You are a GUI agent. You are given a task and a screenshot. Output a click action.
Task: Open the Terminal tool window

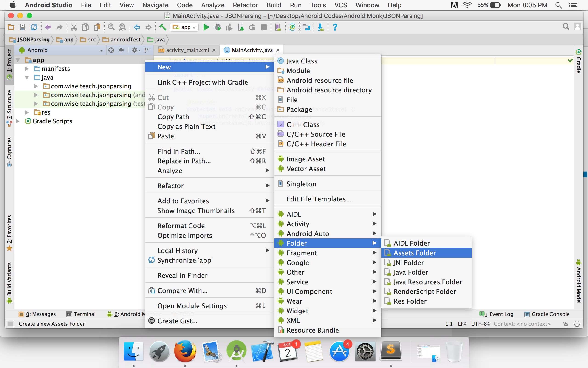81,314
